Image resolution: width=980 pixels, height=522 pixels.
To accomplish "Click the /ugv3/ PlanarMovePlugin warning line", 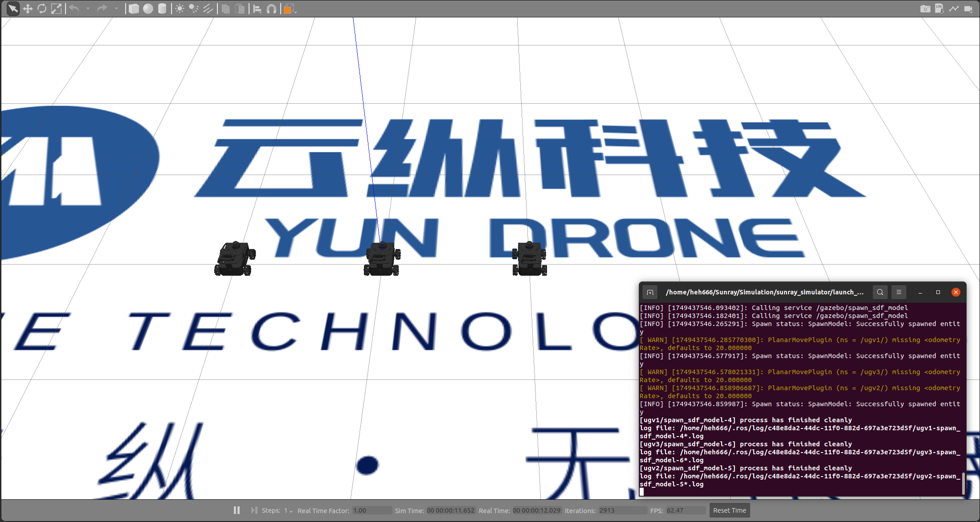I will (800, 376).
